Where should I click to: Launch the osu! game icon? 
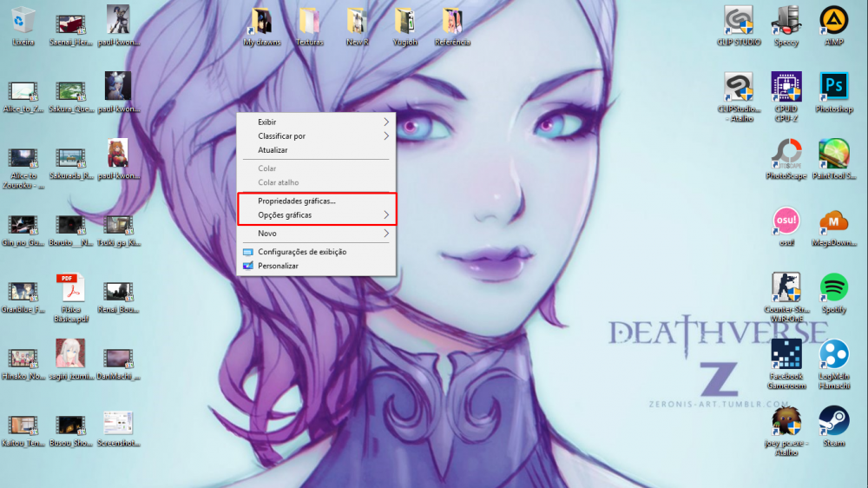pyautogui.click(x=786, y=228)
